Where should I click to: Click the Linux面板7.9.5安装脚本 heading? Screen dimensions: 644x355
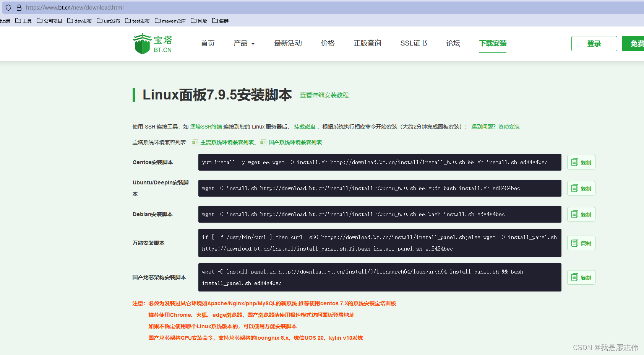pos(217,95)
